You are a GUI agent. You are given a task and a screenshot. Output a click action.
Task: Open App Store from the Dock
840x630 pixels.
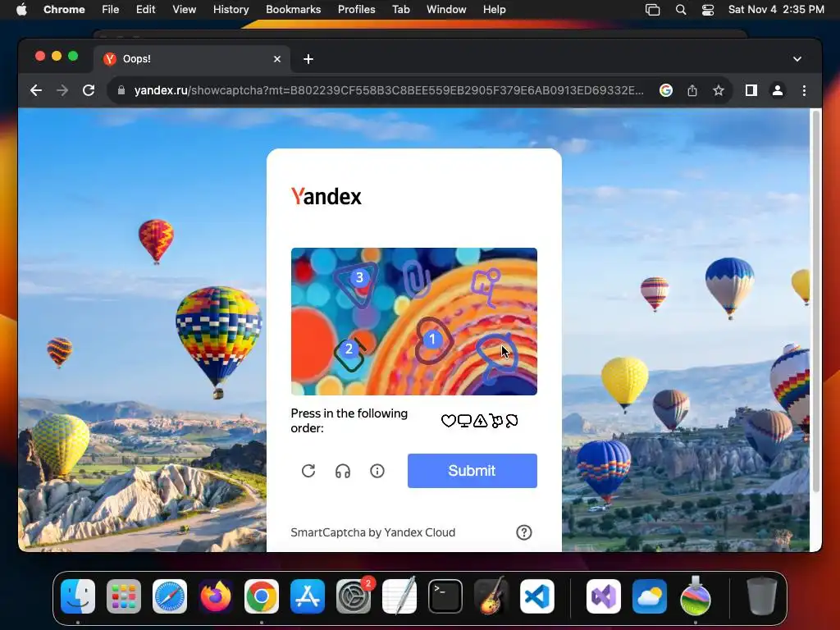point(308,596)
